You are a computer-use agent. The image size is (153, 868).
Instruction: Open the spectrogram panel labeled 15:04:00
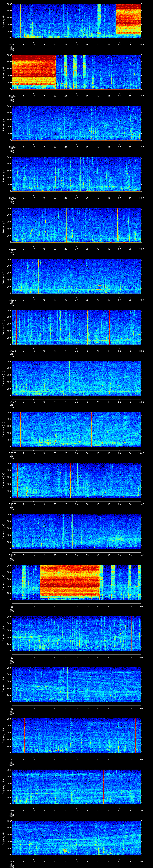(77, 174)
